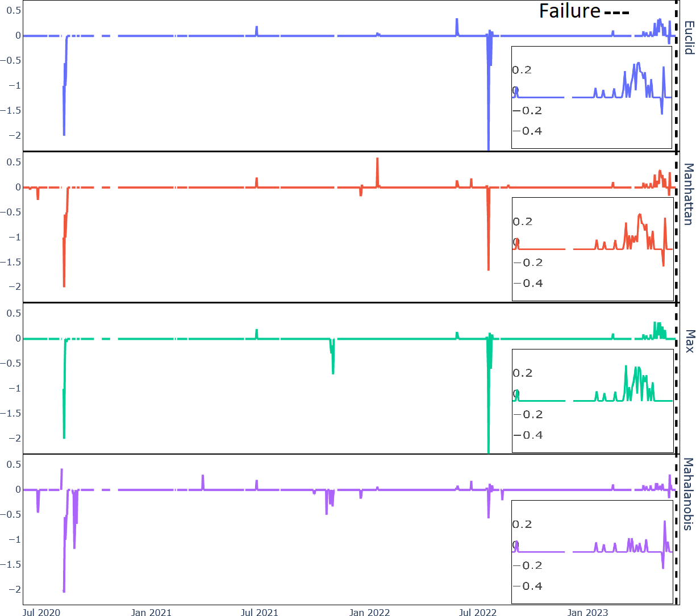This screenshot has height=616, width=696.
Task: Click the Jan 2021 x-axis tick label
Action: click(x=151, y=612)
